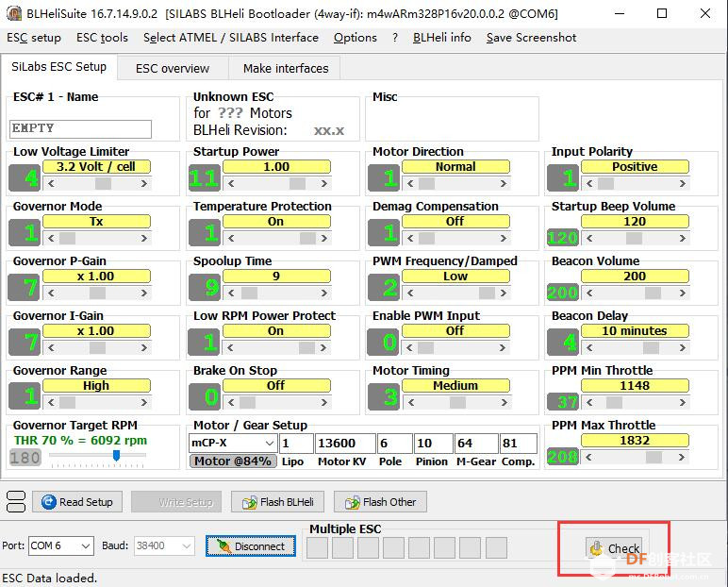
Task: Click the Governor Target RPM slider handle
Action: pos(117,455)
